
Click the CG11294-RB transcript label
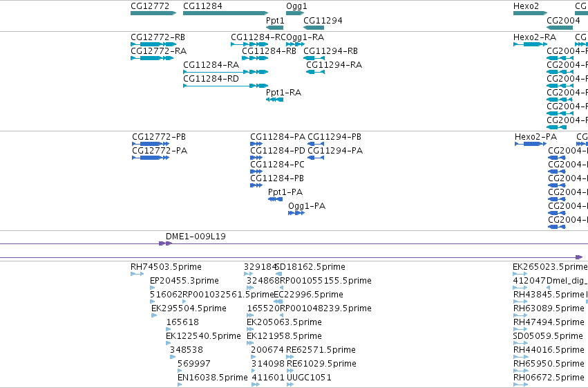click(330, 51)
